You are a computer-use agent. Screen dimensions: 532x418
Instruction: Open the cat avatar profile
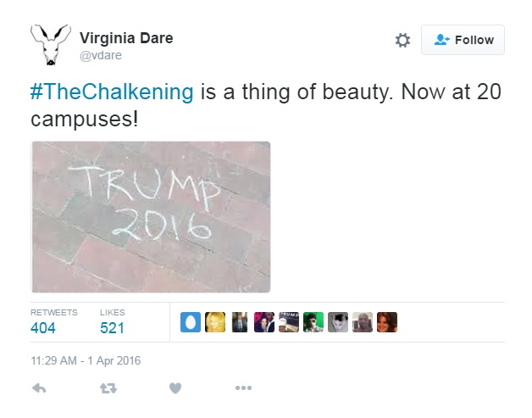[338, 322]
